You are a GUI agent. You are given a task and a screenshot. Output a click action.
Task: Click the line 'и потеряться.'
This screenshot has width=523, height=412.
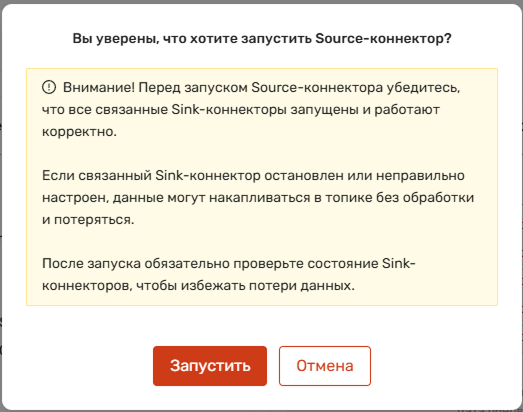[x=88, y=220]
